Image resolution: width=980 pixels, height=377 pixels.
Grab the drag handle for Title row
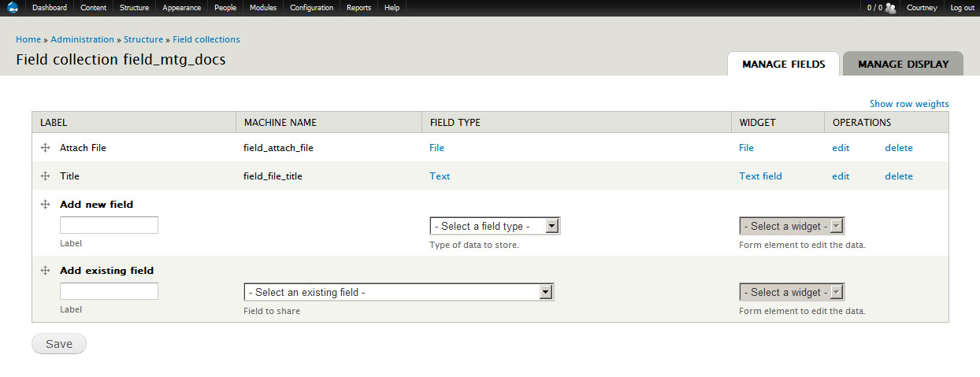coord(45,176)
